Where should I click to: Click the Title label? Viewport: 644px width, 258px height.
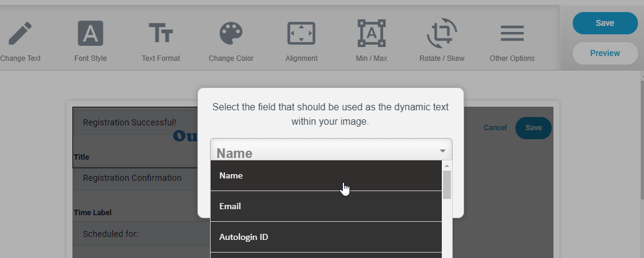pos(81,157)
